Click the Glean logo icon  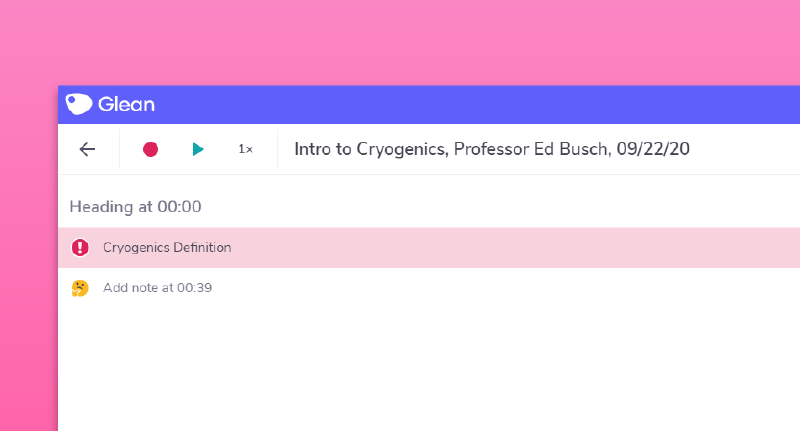pos(80,104)
